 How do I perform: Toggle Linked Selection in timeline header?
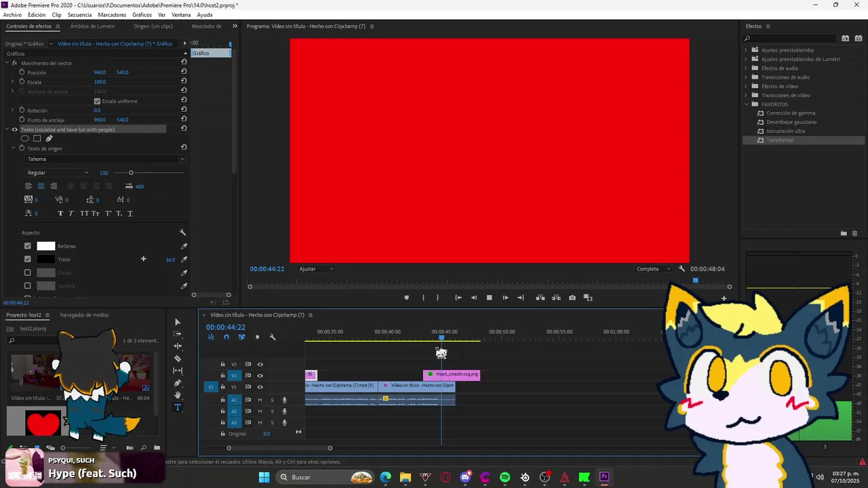click(241, 337)
